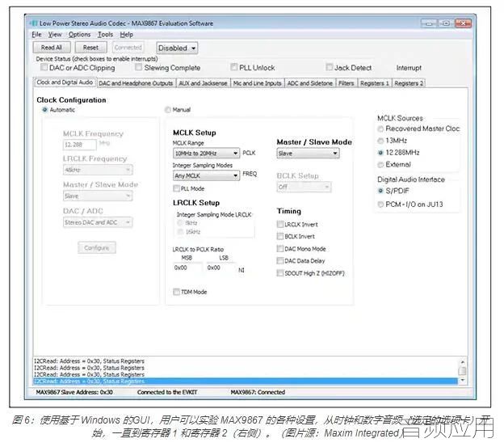The image size is (504, 447).
Task: Click Connected to the EVKIT status text
Action: [167, 392]
